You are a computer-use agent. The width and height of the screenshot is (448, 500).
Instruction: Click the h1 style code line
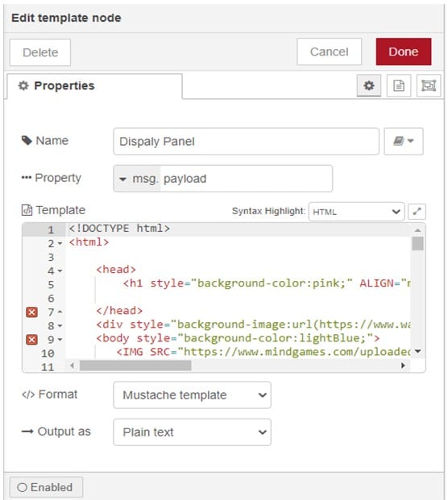coord(267,283)
